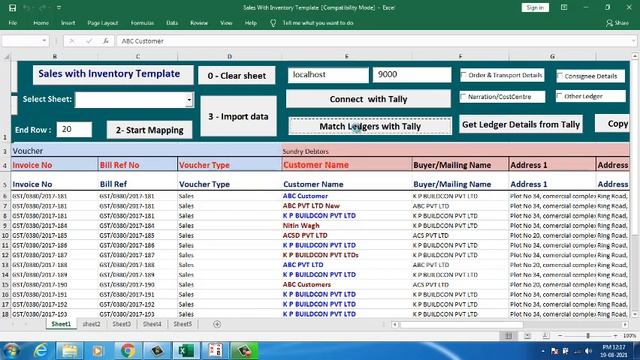
Task: Enable Order & Transport Details checkbox
Action: pyautogui.click(x=464, y=75)
